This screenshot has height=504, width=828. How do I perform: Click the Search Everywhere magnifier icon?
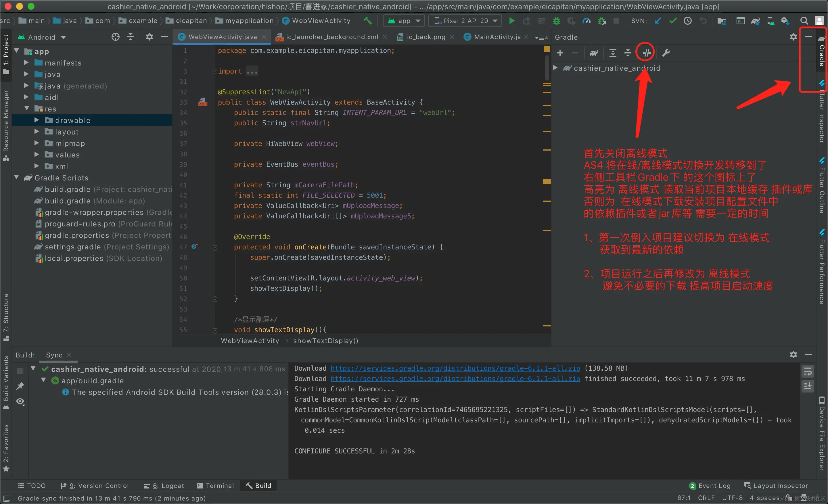804,21
